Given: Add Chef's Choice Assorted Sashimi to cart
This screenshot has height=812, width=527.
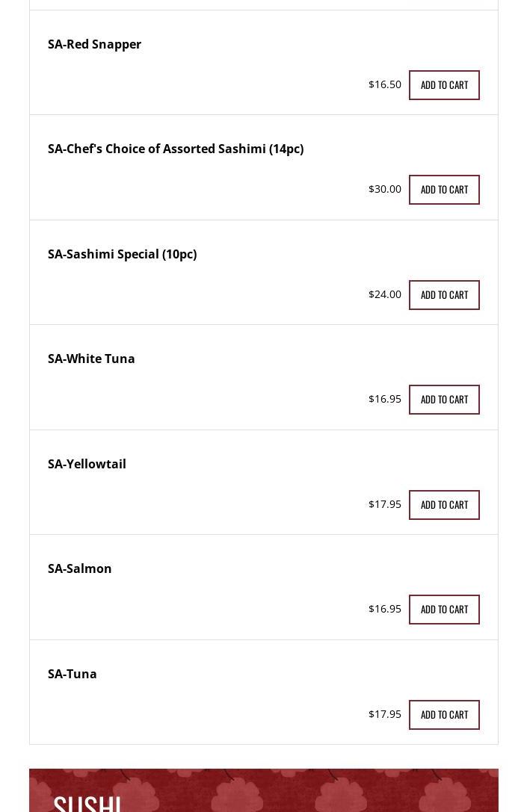Looking at the screenshot, I should (444, 190).
